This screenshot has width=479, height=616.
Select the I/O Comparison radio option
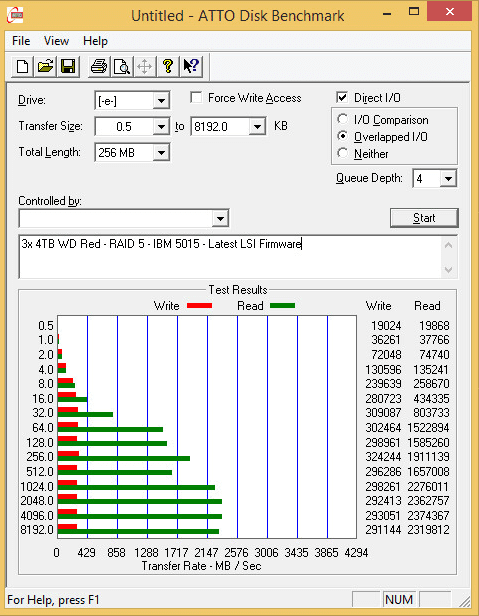(x=343, y=119)
